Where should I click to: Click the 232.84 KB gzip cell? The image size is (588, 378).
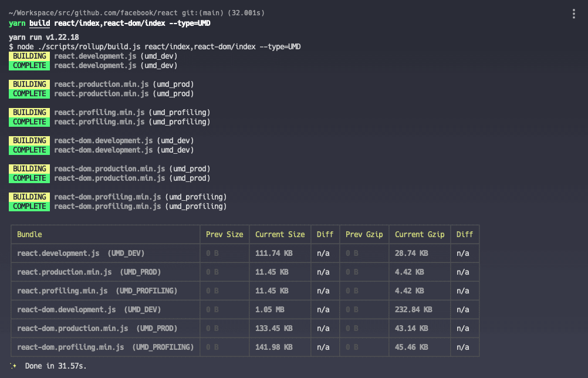tap(414, 309)
